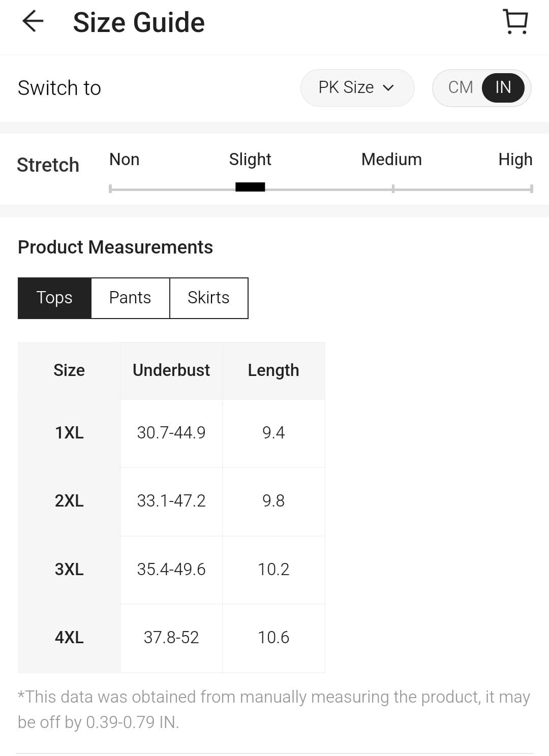Switch to the Pants tab
This screenshot has height=756, width=549.
(x=130, y=298)
